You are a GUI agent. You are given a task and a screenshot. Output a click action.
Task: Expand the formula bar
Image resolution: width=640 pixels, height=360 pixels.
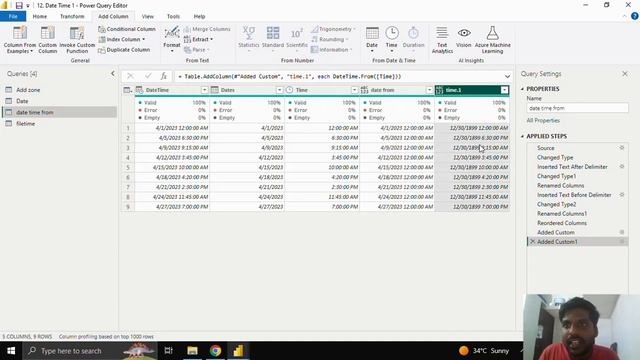pyautogui.click(x=507, y=76)
